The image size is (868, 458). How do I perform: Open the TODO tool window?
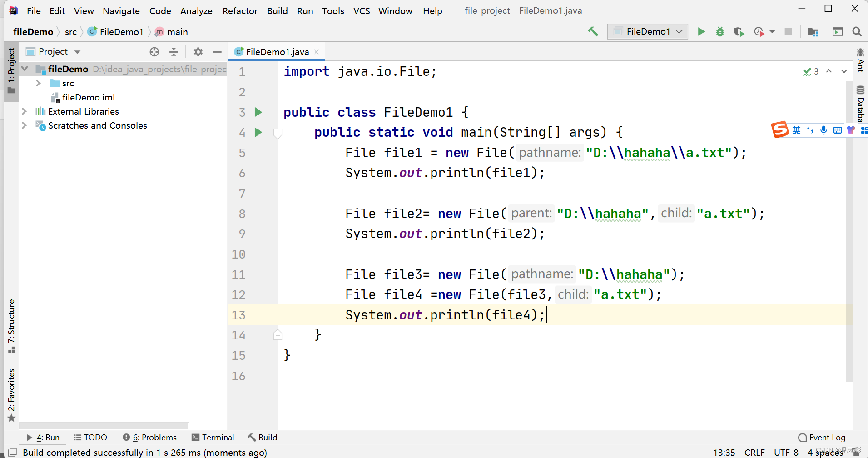(90, 438)
